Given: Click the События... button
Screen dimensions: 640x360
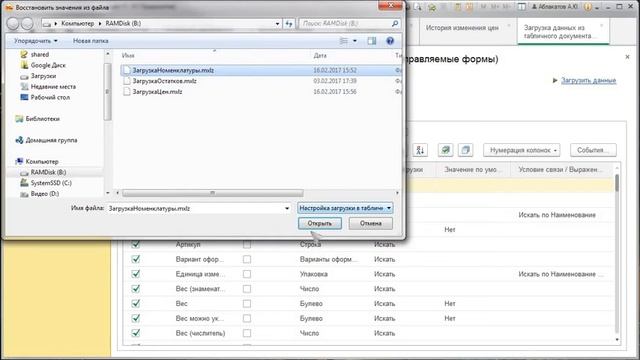Looking at the screenshot, I should click(x=593, y=150).
